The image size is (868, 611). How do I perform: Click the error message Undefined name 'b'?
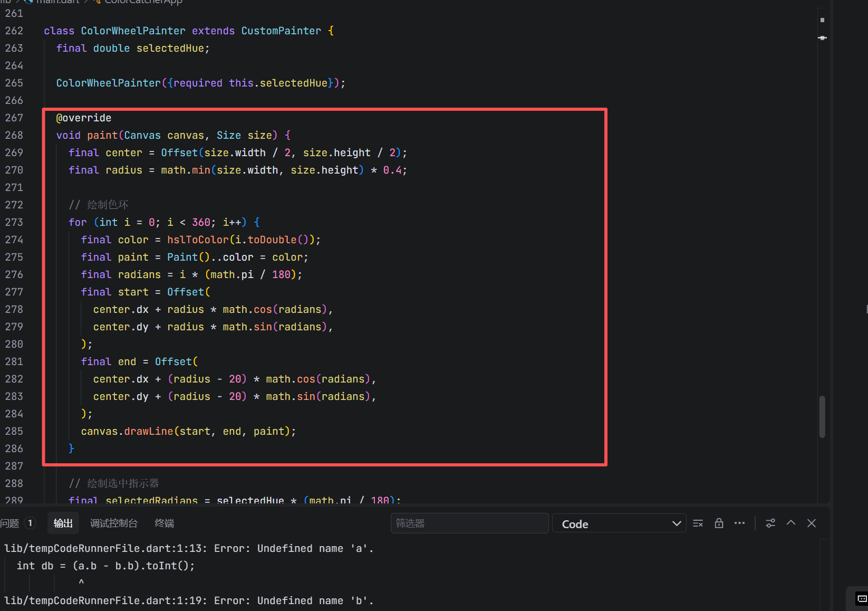tap(315, 600)
